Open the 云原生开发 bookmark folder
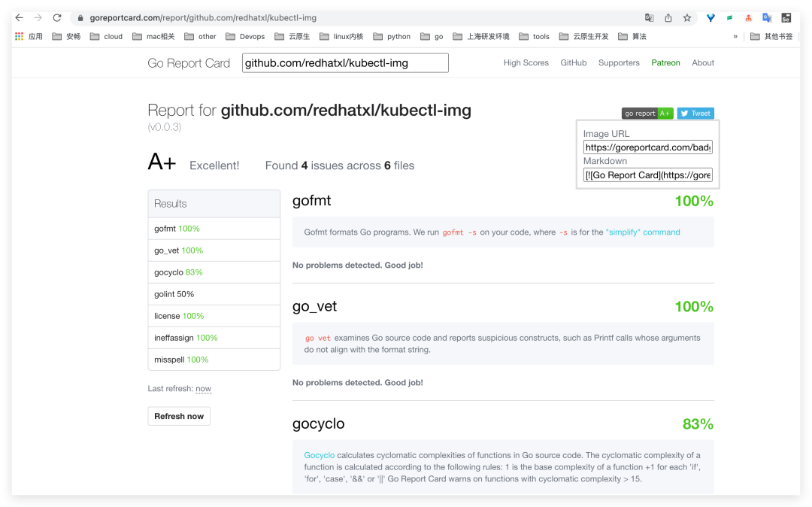 click(x=583, y=36)
